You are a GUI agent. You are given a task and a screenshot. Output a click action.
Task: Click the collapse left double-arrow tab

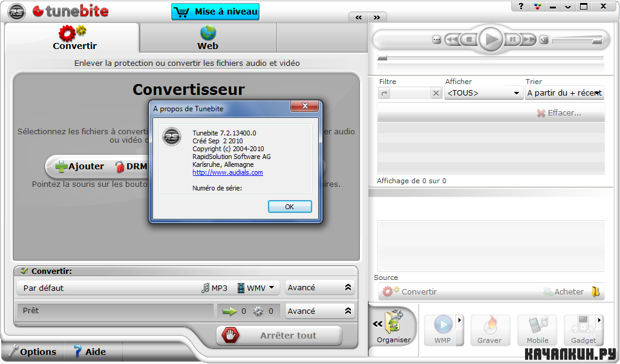359,18
